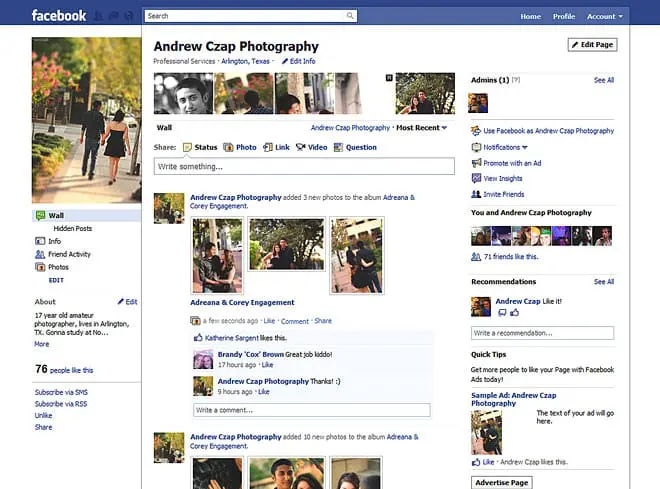
Task: Open the Account dropdown menu
Action: (603, 16)
